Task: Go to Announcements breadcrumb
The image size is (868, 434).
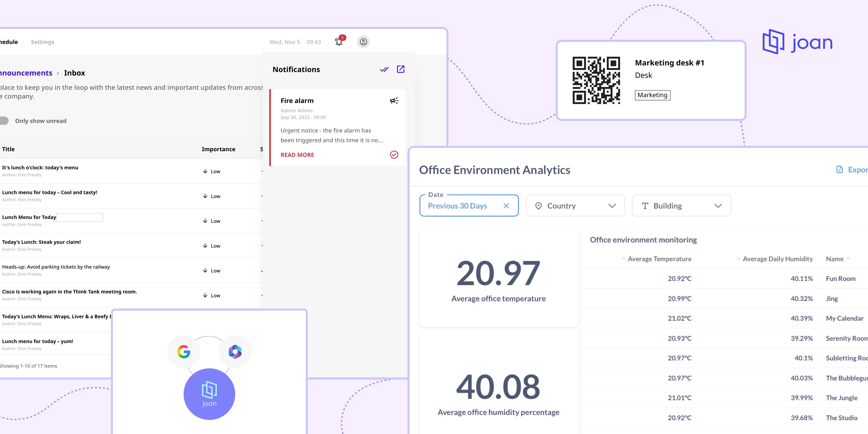Action: tap(26, 73)
